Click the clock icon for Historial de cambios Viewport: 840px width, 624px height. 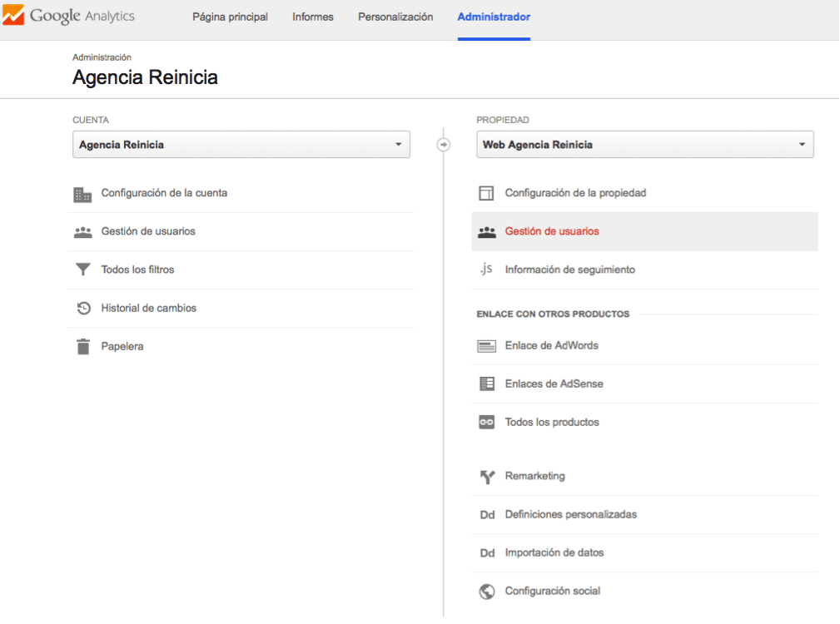point(82,309)
